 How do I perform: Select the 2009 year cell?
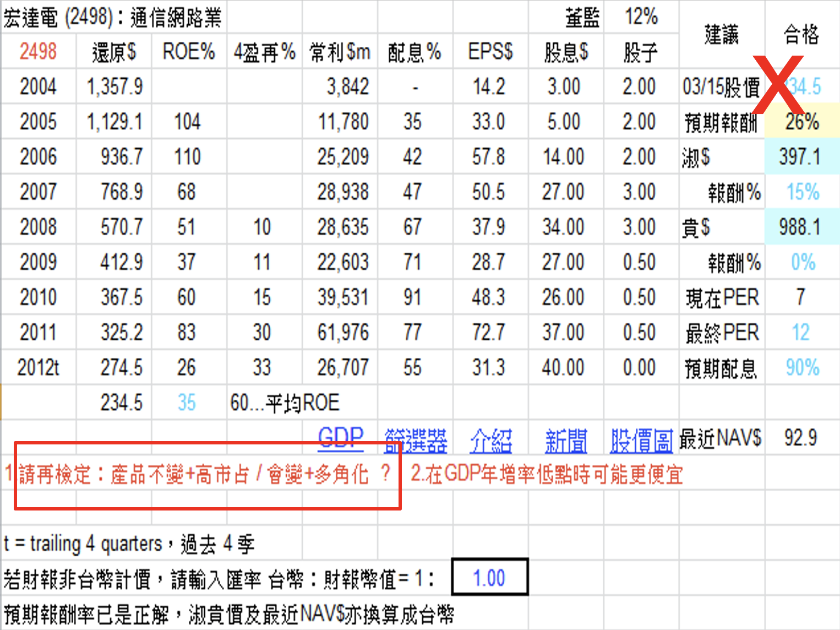click(x=38, y=262)
